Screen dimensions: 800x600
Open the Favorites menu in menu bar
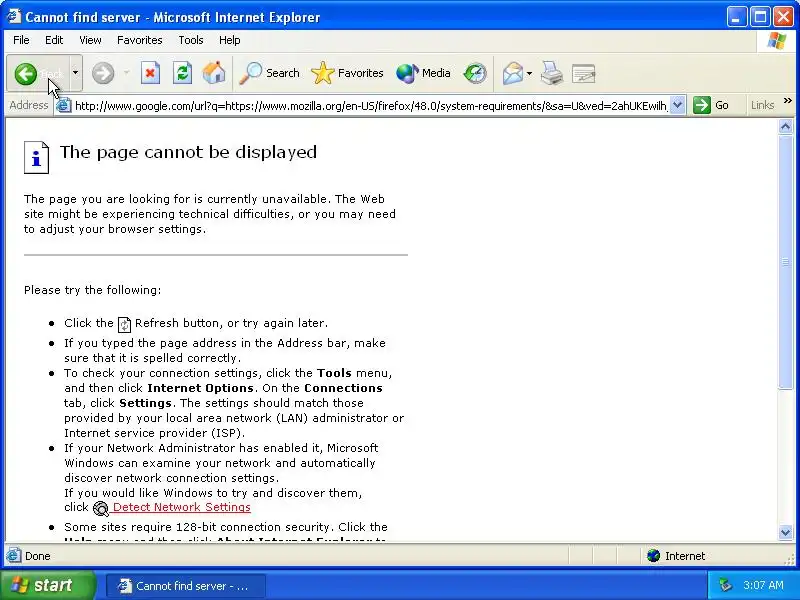pos(139,40)
